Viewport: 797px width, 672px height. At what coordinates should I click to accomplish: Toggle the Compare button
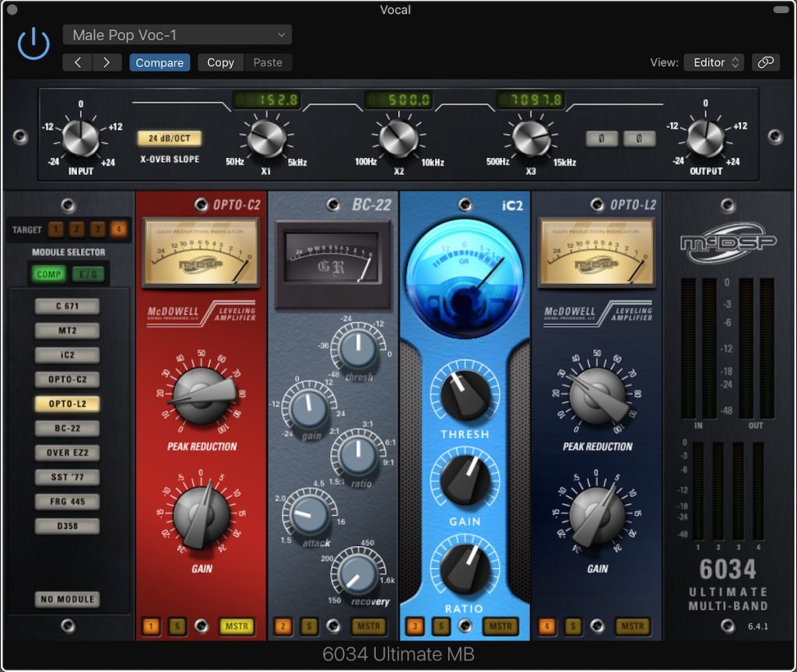[x=160, y=62]
